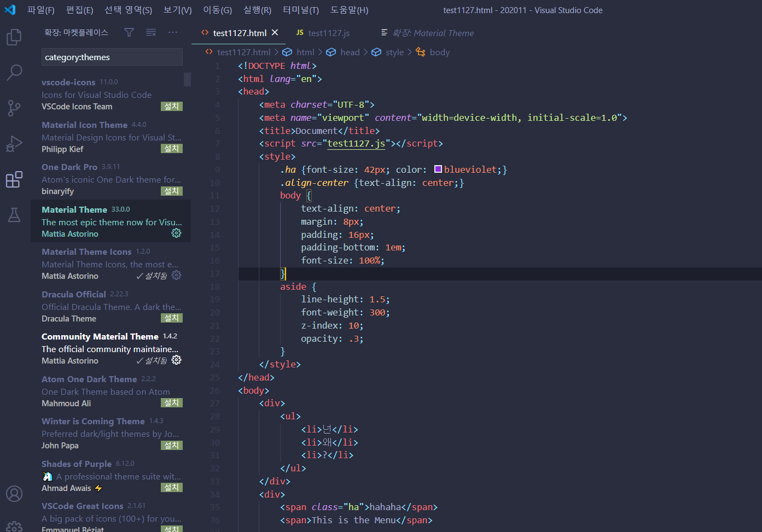Open Source Control view icon
The image size is (762, 532).
14,108
